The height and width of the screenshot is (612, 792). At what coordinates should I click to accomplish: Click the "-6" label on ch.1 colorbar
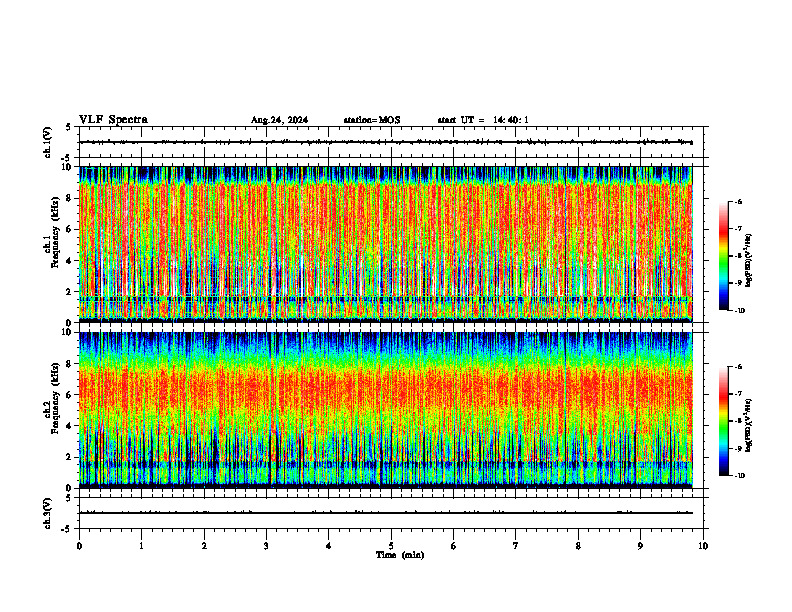738,201
